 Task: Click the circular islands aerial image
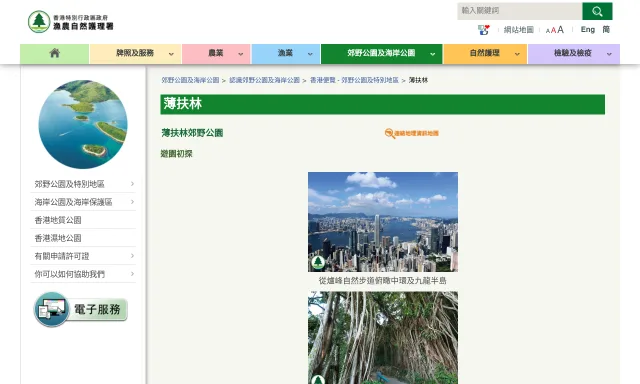pyautogui.click(x=83, y=124)
